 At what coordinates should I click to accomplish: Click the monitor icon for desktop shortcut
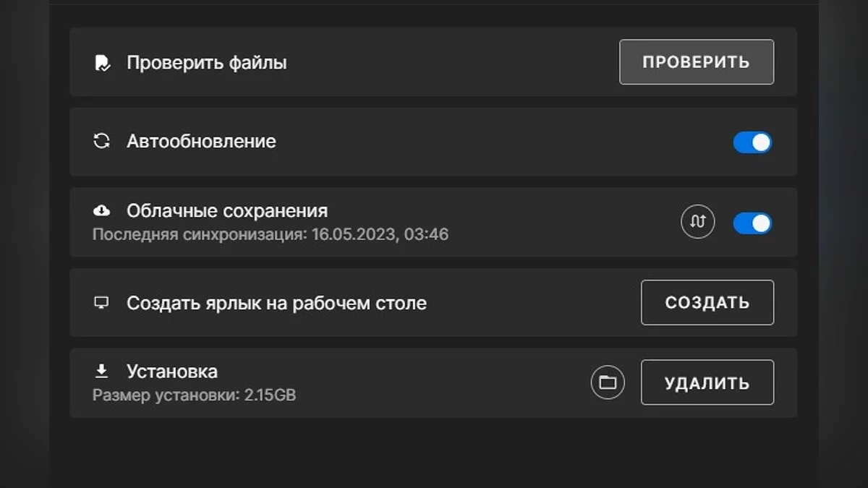pos(102,302)
